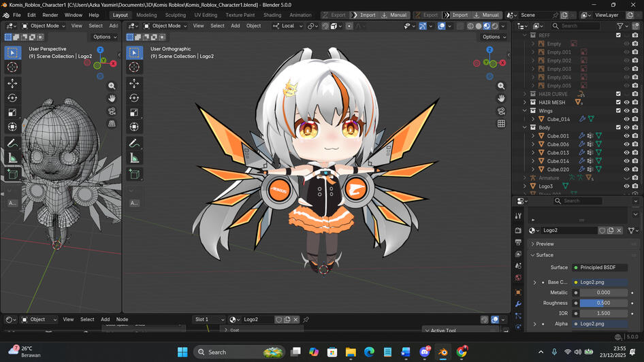Open the Output properties tab
This screenshot has width=644, height=362.
click(518, 242)
